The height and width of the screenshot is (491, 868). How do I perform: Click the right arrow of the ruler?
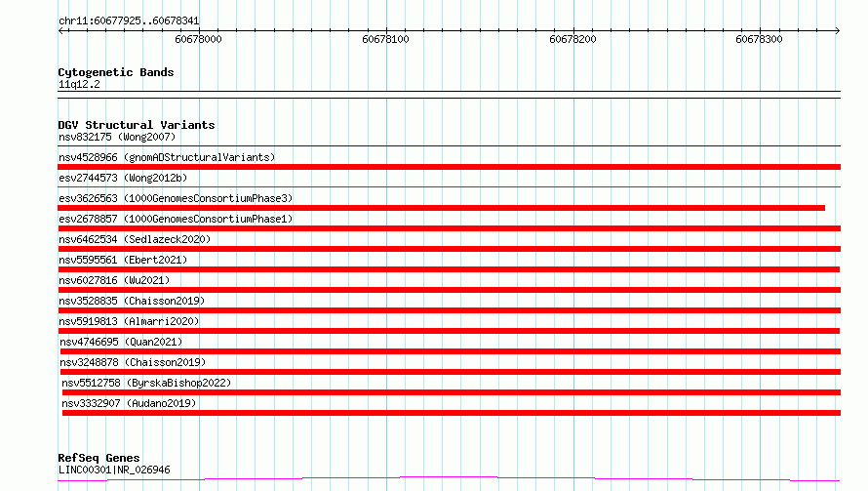pyautogui.click(x=838, y=30)
